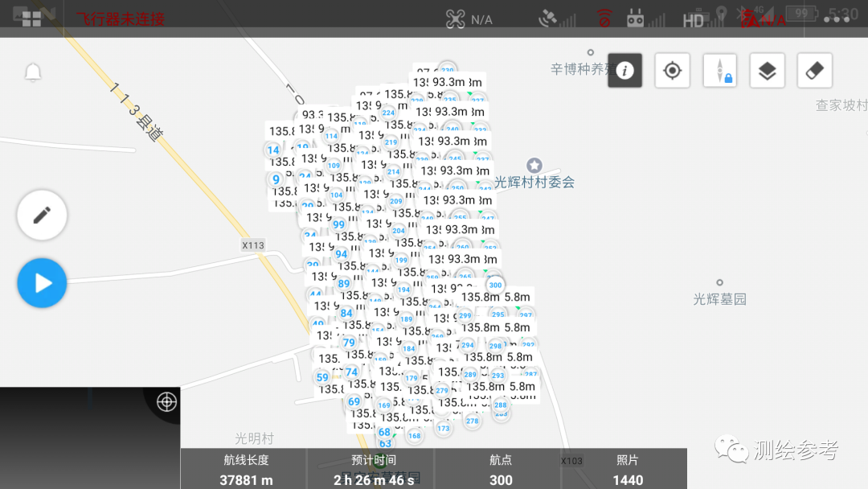
Task: Select waypoint 224 marker
Action: click(x=389, y=113)
